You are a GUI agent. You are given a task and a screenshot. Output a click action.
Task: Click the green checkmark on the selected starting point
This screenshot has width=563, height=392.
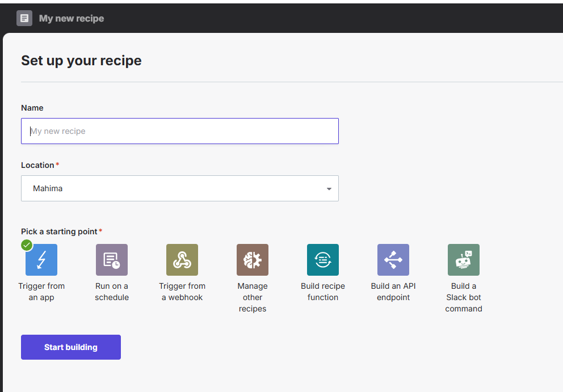click(x=27, y=245)
